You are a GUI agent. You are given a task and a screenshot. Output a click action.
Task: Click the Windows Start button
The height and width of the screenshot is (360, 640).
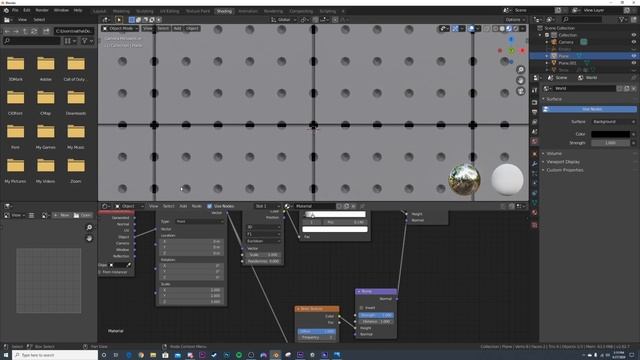pos(6,355)
